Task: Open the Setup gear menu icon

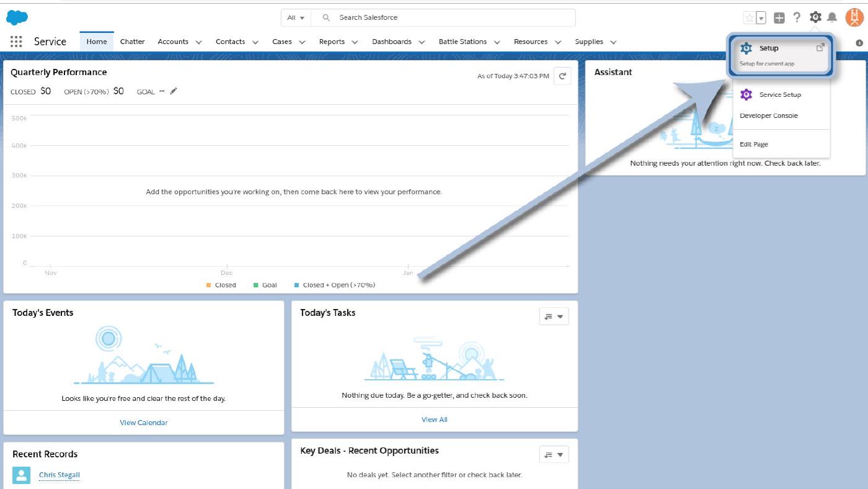Action: click(x=815, y=17)
